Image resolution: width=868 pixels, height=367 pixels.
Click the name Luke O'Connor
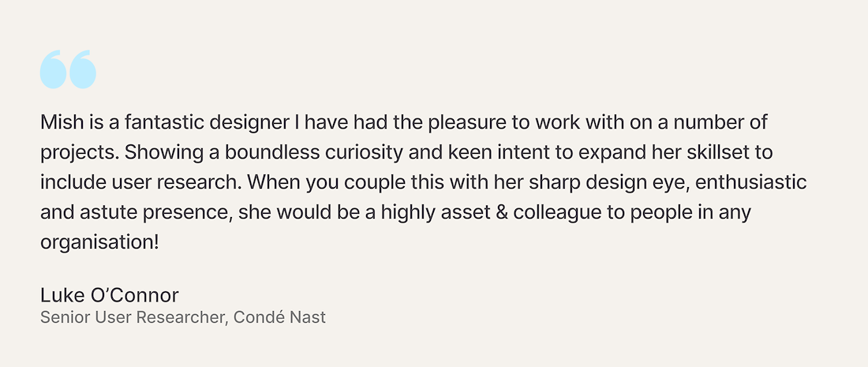(110, 295)
